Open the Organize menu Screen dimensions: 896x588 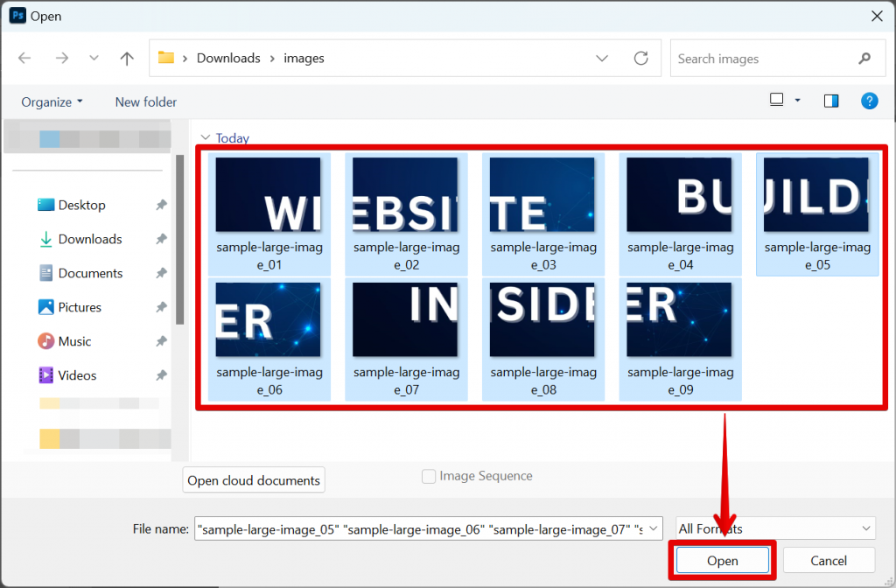51,101
